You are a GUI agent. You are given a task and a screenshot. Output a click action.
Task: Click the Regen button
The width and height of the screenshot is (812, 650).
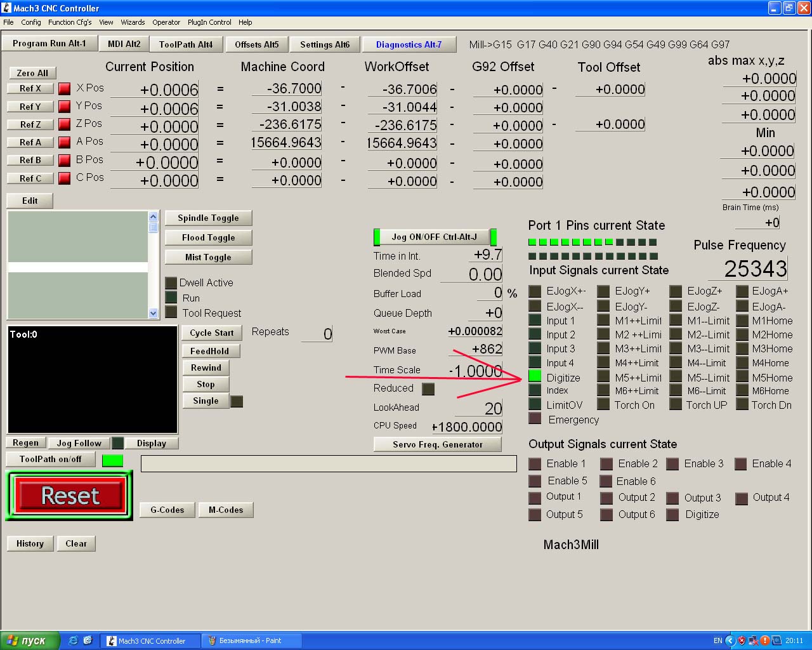click(25, 442)
